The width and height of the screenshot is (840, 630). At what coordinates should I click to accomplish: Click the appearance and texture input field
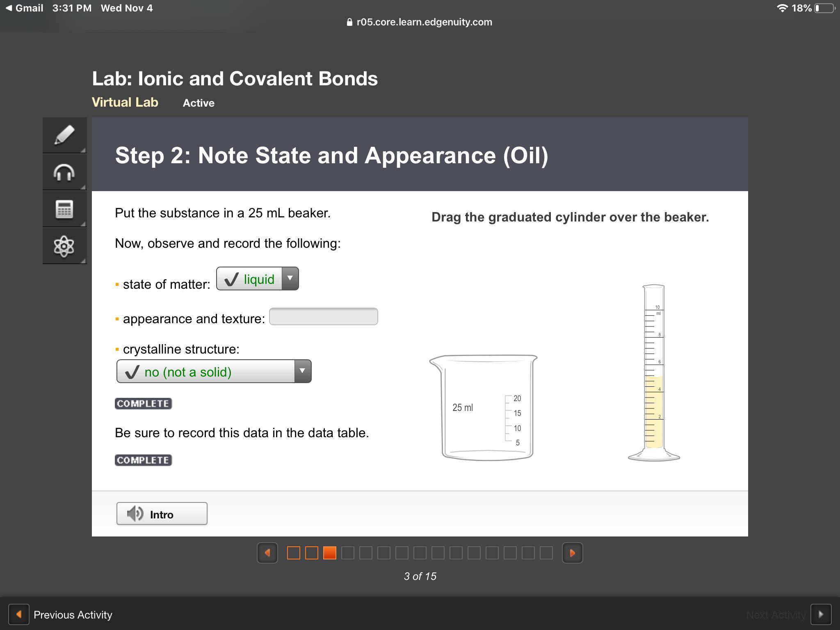(x=323, y=317)
